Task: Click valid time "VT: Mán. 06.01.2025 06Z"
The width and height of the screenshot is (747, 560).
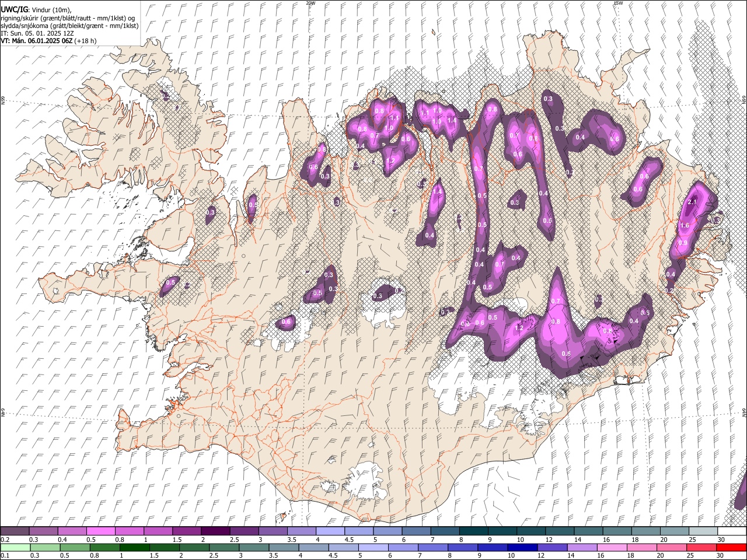Action: point(36,41)
